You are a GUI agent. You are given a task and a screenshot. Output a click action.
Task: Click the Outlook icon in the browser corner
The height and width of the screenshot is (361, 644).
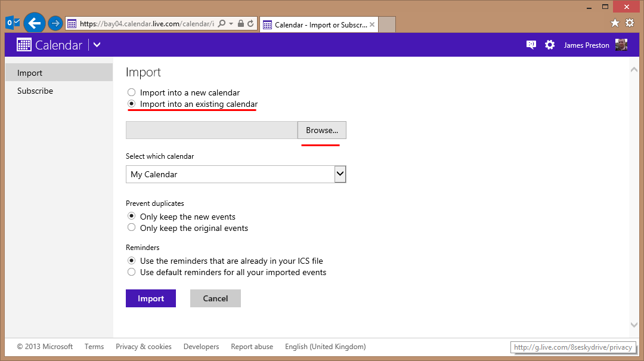(13, 23)
